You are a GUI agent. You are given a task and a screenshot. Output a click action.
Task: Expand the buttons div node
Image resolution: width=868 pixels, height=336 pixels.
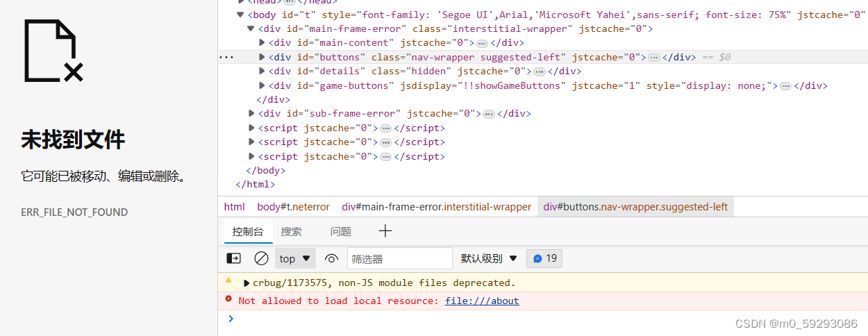click(x=262, y=57)
